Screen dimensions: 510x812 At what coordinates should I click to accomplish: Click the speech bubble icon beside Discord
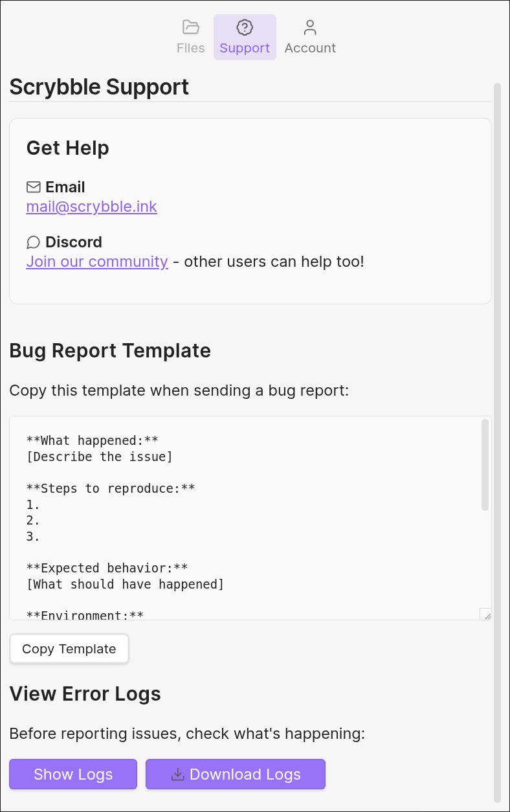click(34, 242)
